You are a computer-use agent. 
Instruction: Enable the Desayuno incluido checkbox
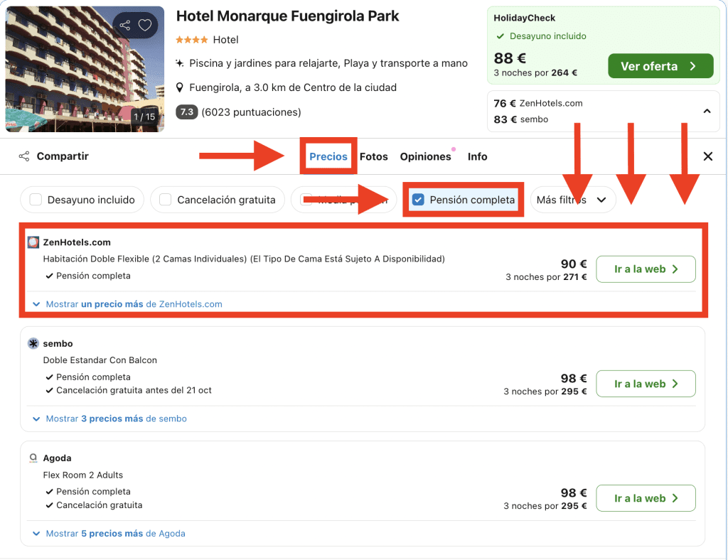[x=36, y=200]
